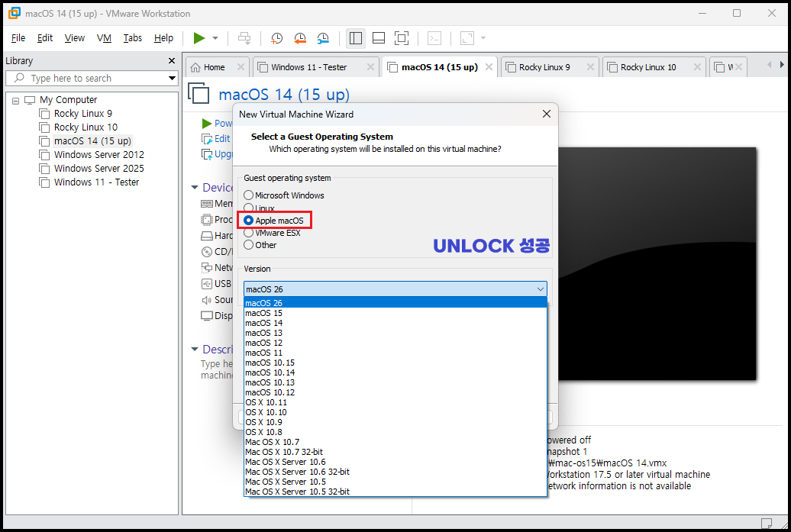The width and height of the screenshot is (791, 532).
Task: Switch to the Home tab
Action: 214,67
